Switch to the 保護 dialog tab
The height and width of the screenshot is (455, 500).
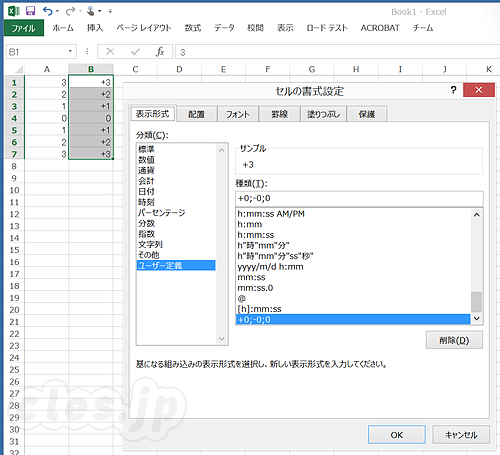(x=367, y=114)
